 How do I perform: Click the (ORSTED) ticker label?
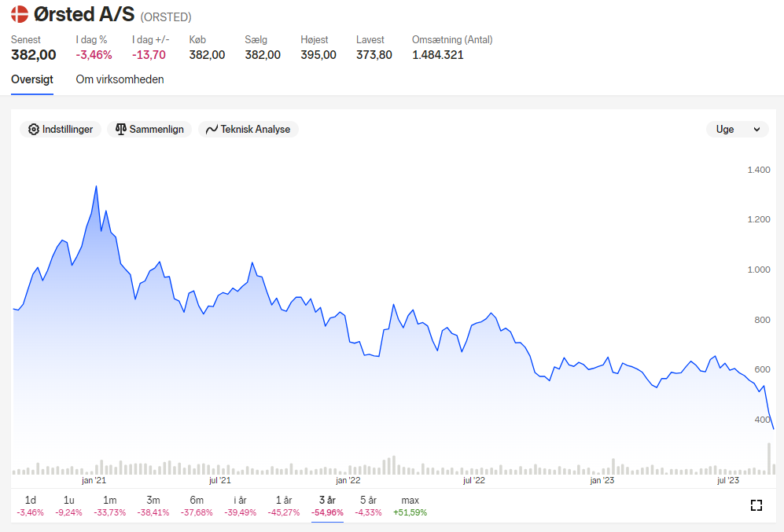click(x=166, y=17)
